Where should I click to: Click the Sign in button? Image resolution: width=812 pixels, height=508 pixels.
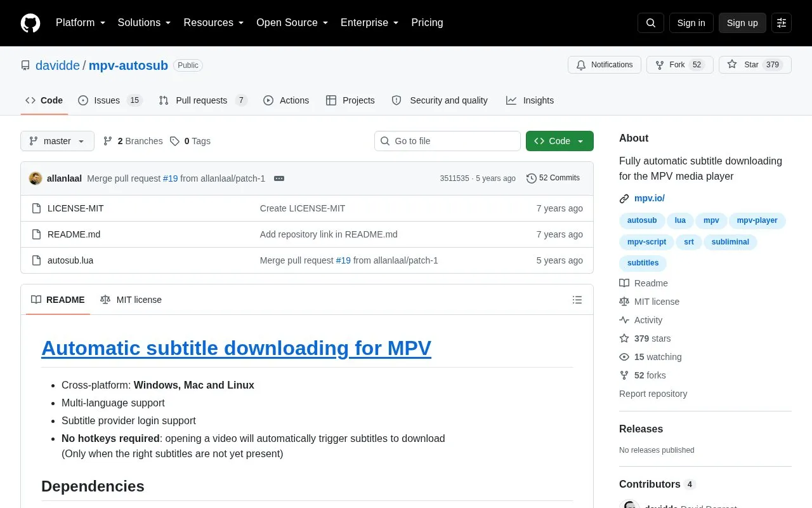tap(691, 23)
